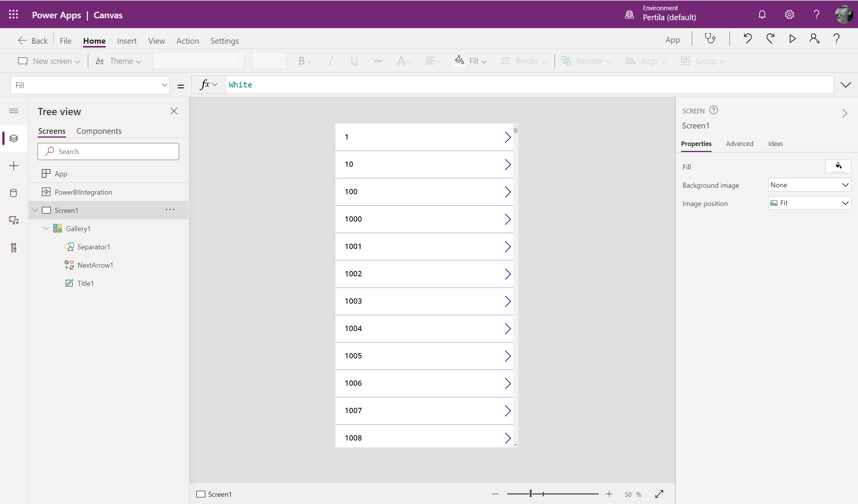Collapse the Screen1 tree node
Viewport: 858px width, 504px height.
pos(35,210)
